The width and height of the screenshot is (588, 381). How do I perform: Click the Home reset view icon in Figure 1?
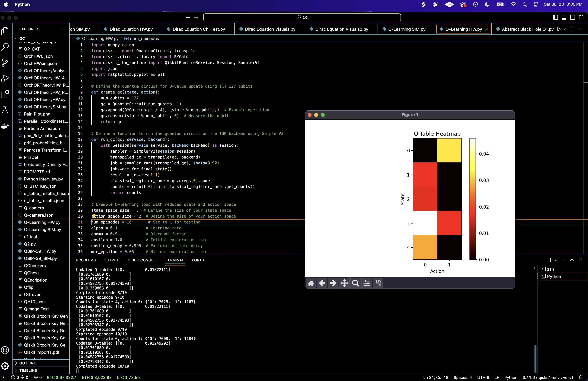[311, 283]
